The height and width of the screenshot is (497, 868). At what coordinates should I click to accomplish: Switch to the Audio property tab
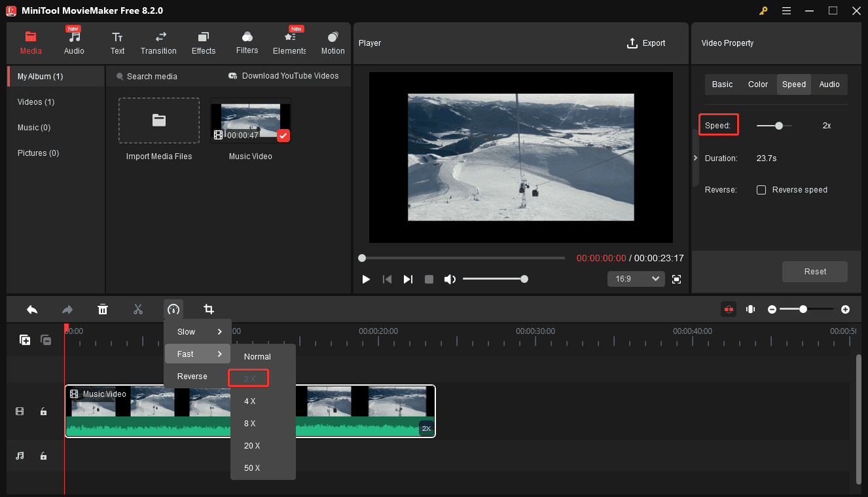[829, 84]
